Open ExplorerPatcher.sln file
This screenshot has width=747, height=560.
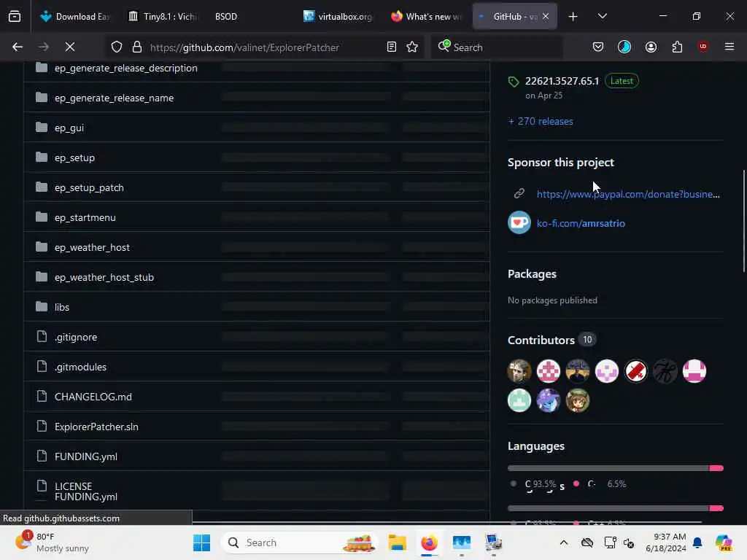tap(96, 427)
